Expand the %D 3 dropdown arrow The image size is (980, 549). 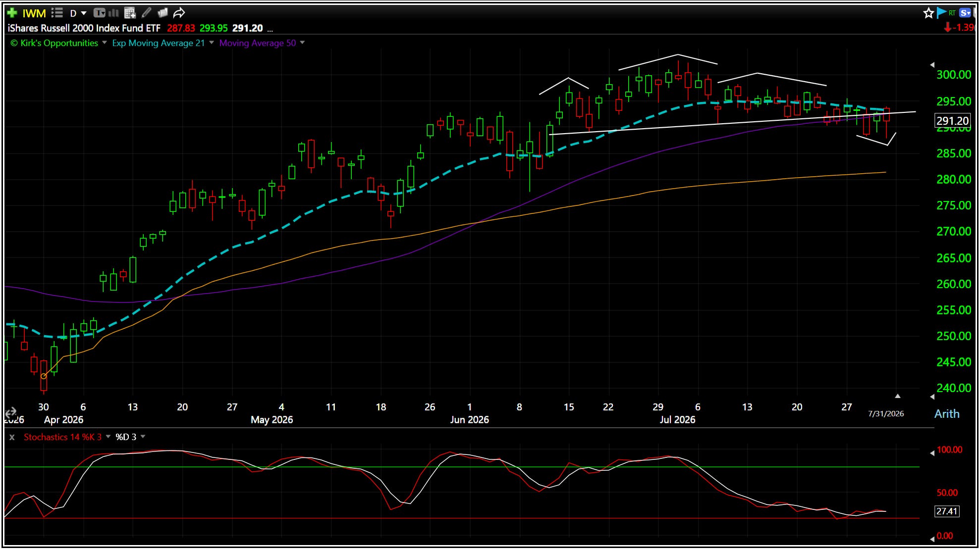143,437
